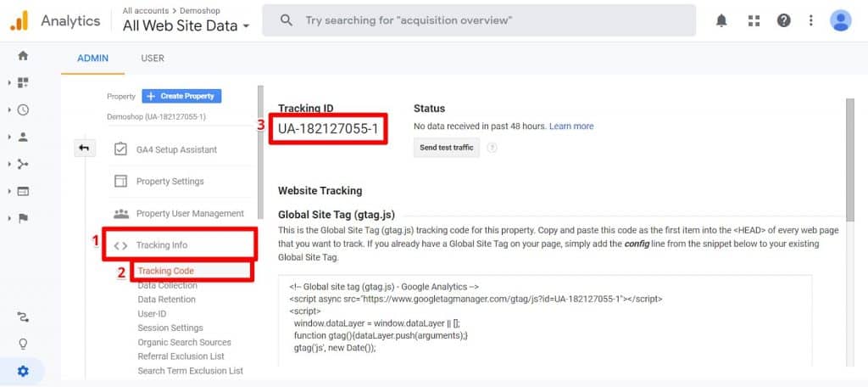Click the main content vertical scrollbar
The width and height of the screenshot is (868, 387).
tap(850, 160)
